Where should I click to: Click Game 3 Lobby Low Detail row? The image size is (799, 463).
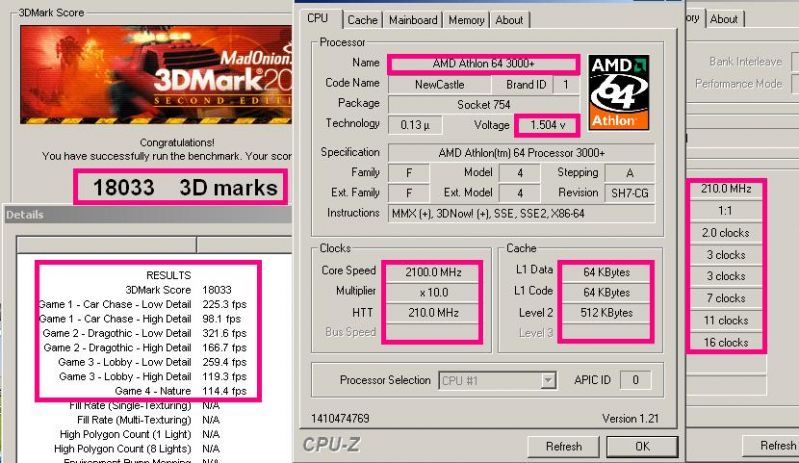[x=152, y=362]
